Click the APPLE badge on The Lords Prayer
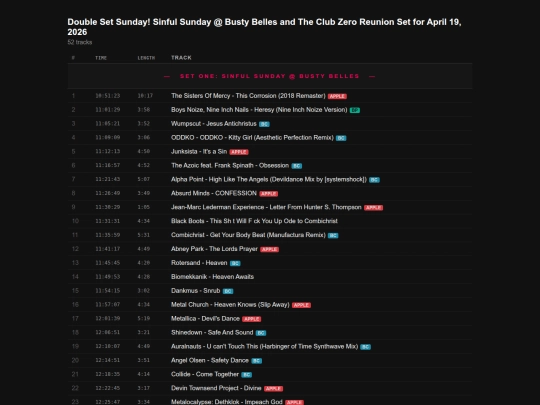The width and height of the screenshot is (540, 405). pyautogui.click(x=270, y=249)
